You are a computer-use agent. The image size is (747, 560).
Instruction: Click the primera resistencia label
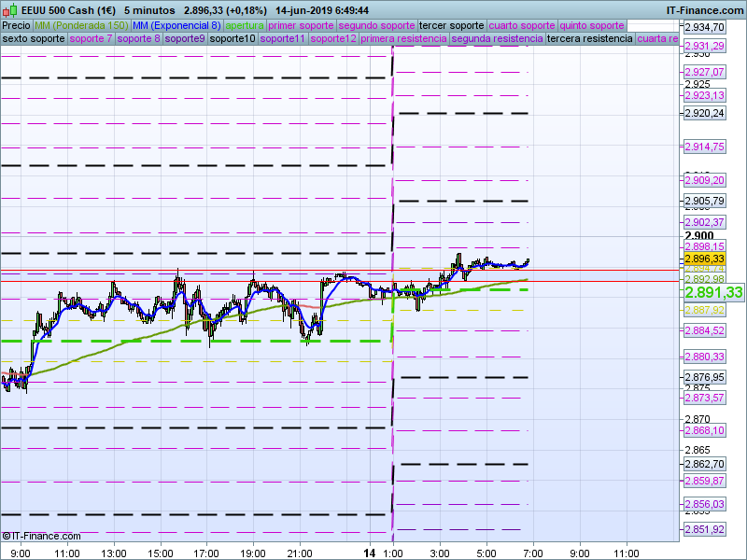(x=403, y=39)
